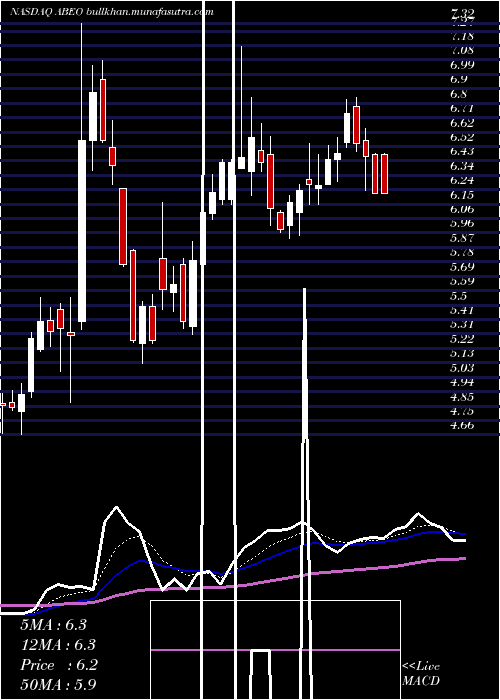Click the NASDAQ ABEO chart title text
The image size is (500, 700).
click(112, 12)
